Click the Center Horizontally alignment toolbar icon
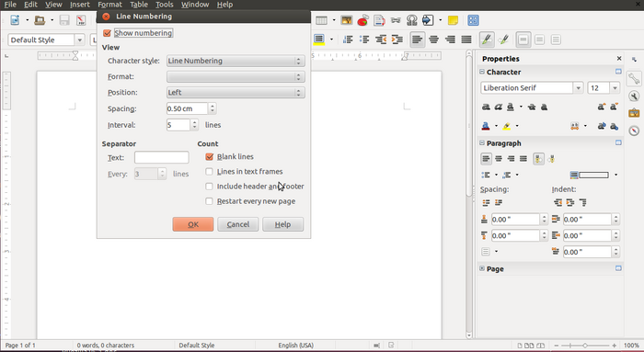Viewport: 644px width, 352px height. click(433, 40)
